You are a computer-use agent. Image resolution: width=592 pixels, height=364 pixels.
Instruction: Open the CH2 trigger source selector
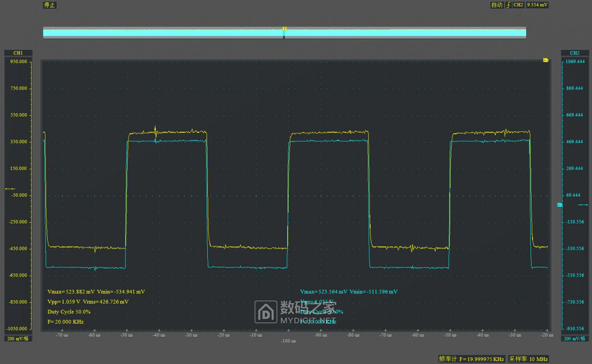518,5
